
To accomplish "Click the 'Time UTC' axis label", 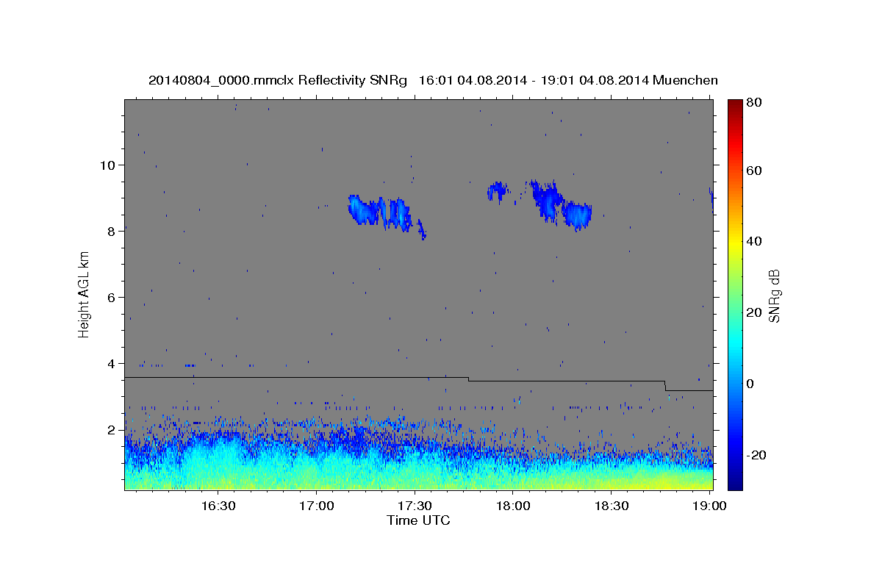I will point(418,520).
